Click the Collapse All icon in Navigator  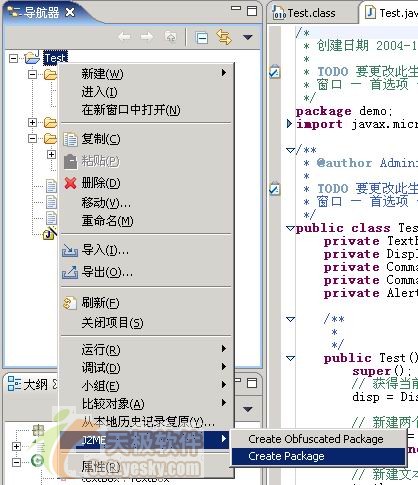[202, 37]
